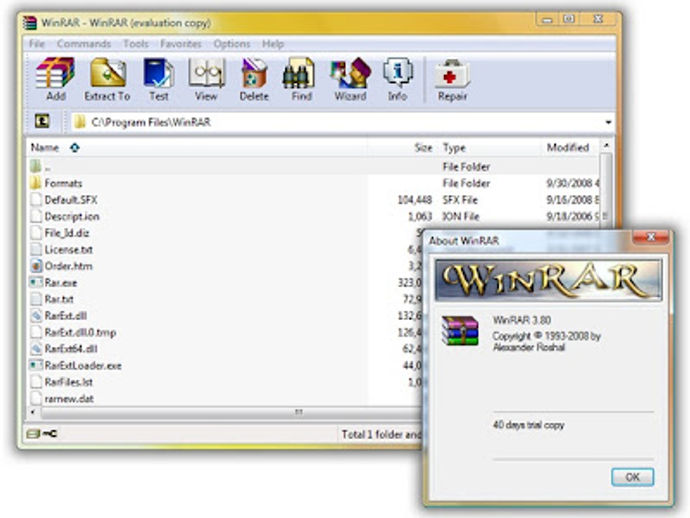Click the WinRAR title bar app icon

[x=29, y=22]
